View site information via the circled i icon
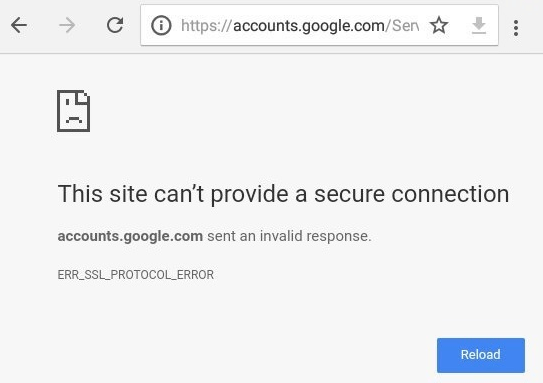Image resolution: width=543 pixels, height=383 pixels. coord(161,25)
